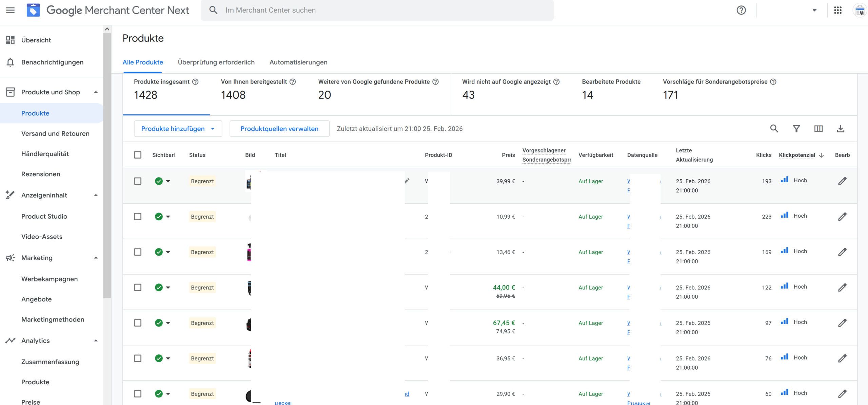This screenshot has height=405, width=868.
Task: Click info icon next to Produkte insgesamt
Action: pos(195,82)
